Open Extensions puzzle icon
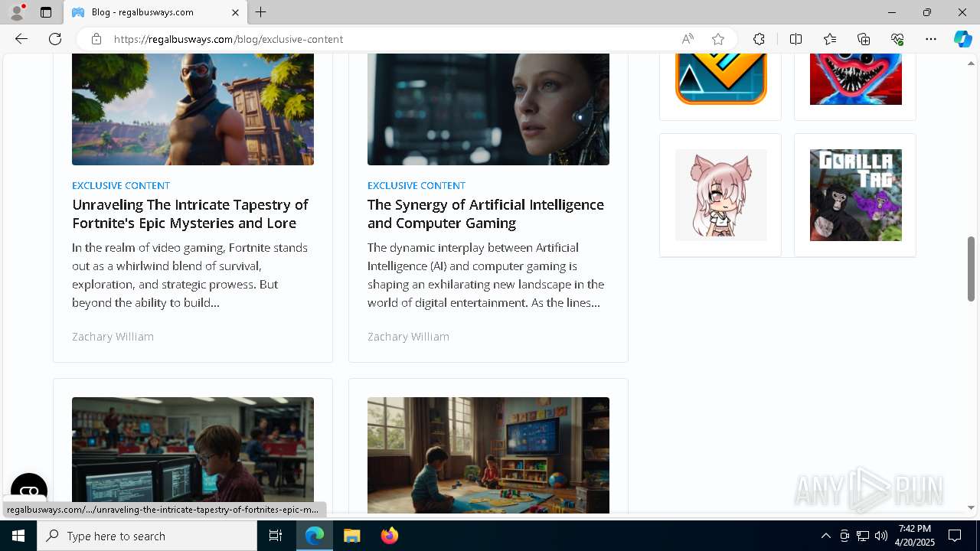 point(759,39)
